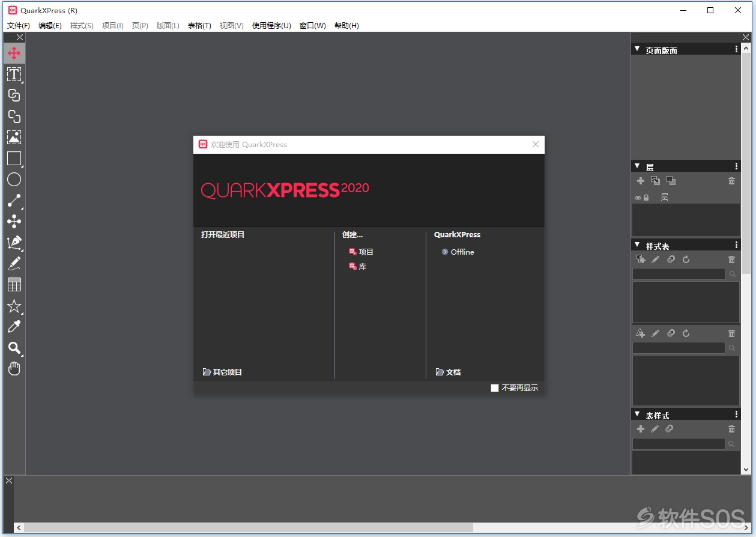
Task: Select the Starburst tool
Action: click(x=14, y=306)
